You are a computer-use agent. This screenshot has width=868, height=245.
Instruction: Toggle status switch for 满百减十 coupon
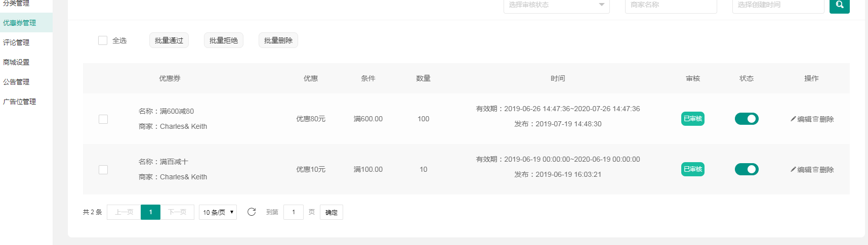click(x=747, y=169)
